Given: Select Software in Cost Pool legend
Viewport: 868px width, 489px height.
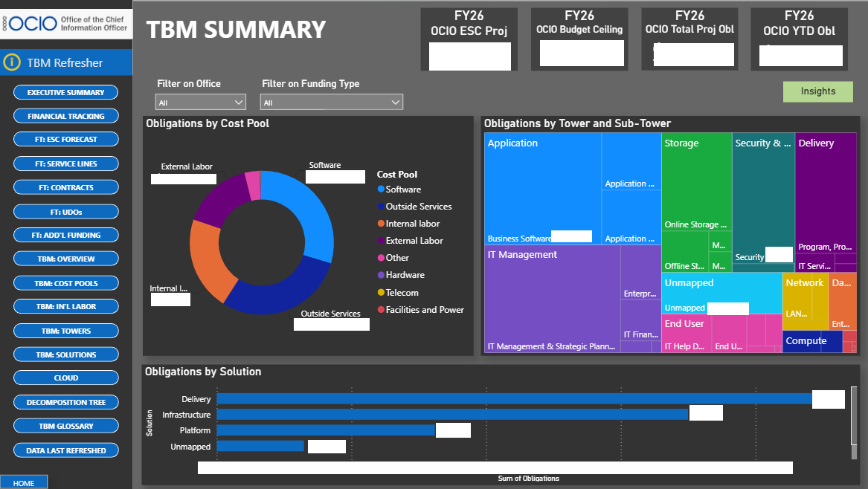Looking at the screenshot, I should tap(399, 190).
